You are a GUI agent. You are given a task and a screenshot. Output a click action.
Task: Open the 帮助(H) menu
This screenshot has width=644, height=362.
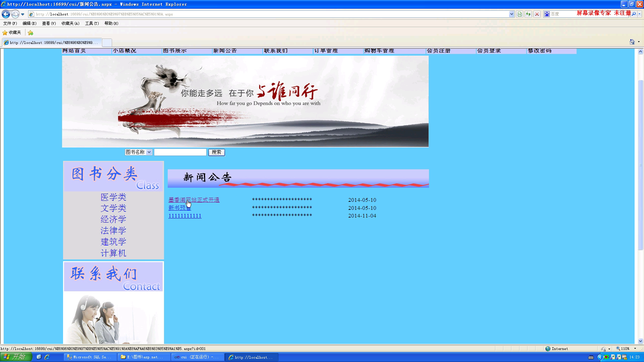point(111,23)
